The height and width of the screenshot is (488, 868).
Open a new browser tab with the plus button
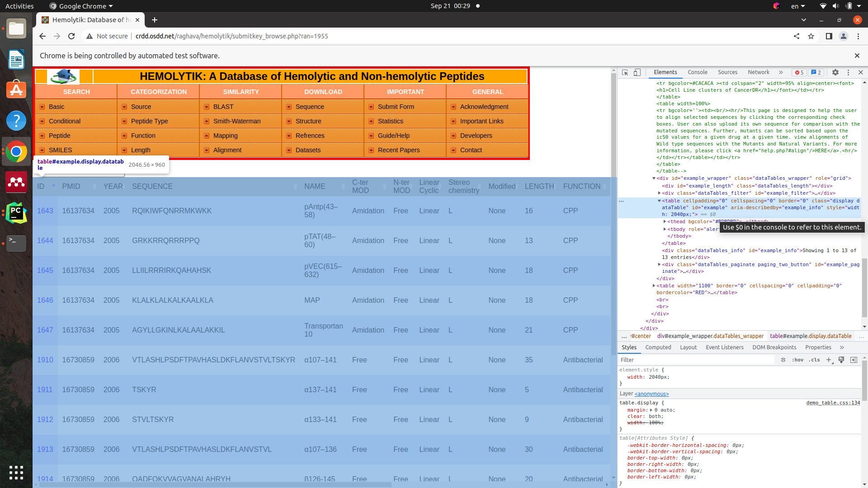click(155, 20)
